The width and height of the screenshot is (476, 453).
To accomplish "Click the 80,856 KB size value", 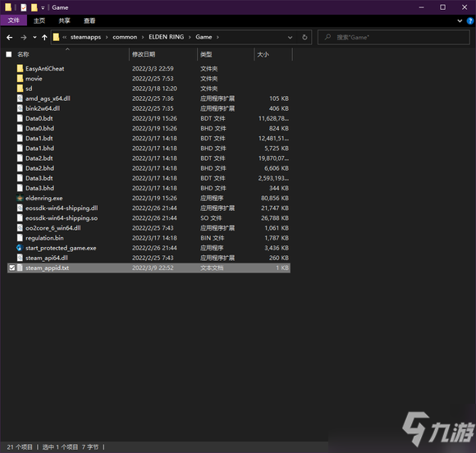I will tap(275, 199).
